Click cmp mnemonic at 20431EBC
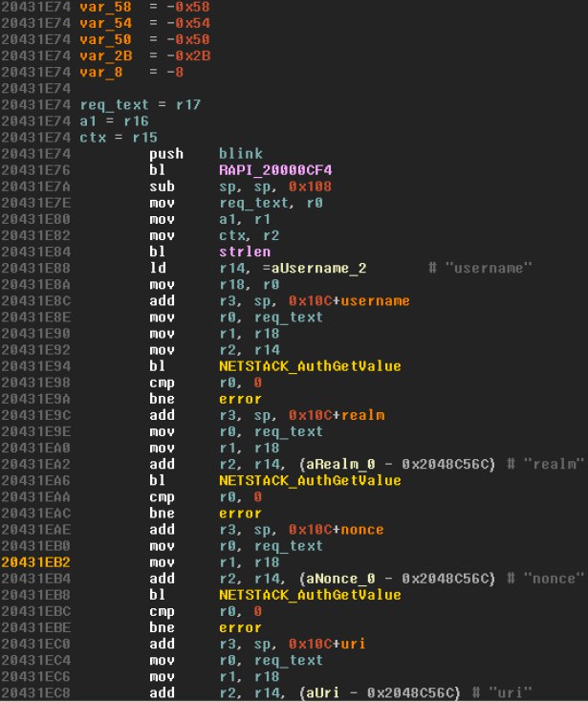 162,611
